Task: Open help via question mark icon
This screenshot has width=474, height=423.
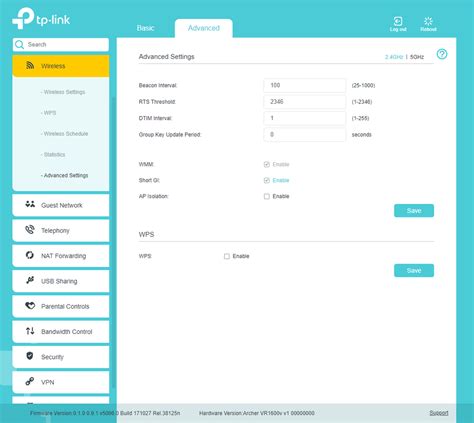Action: pyautogui.click(x=442, y=54)
